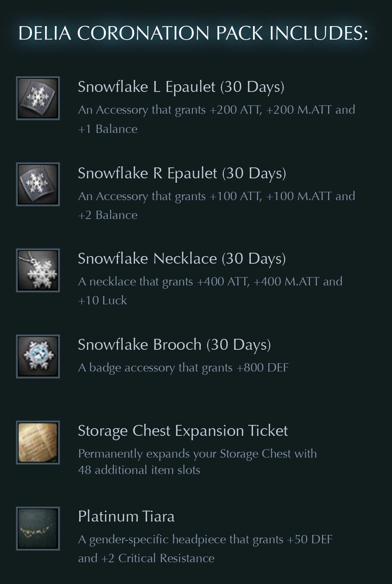Click the +200 ATT epaulet description
This screenshot has width=392, height=584.
point(217,119)
